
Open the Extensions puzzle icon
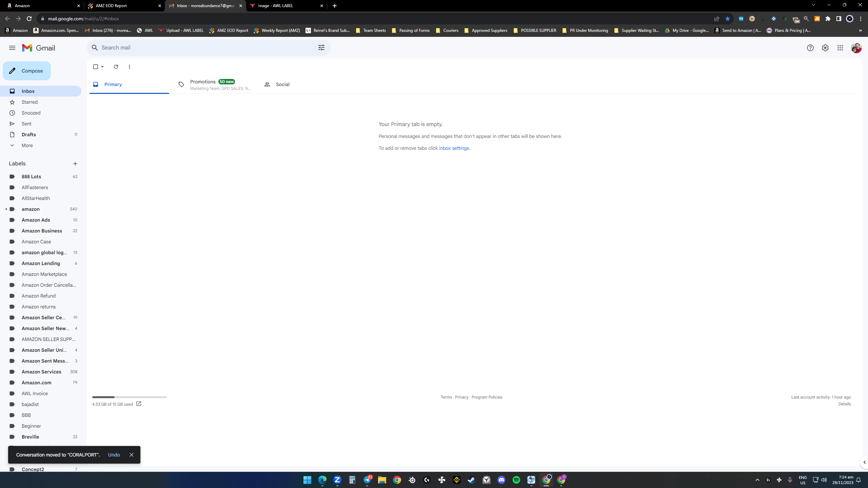[x=828, y=19]
